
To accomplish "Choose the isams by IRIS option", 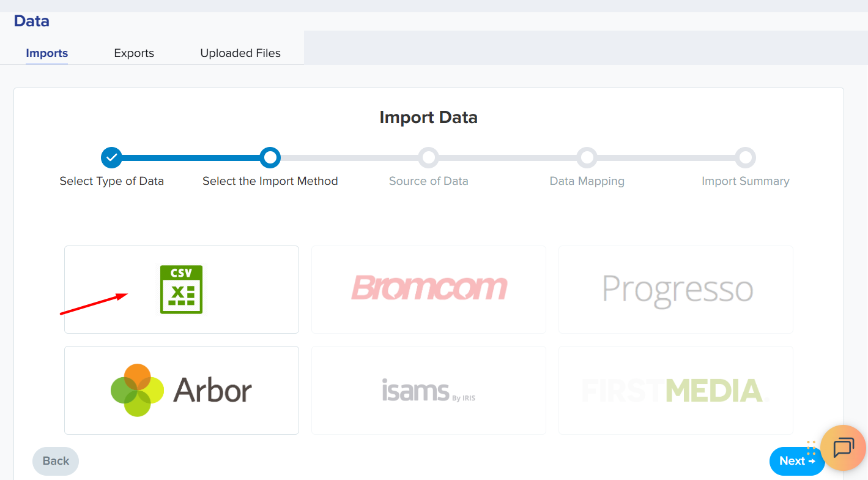I will (x=428, y=390).
